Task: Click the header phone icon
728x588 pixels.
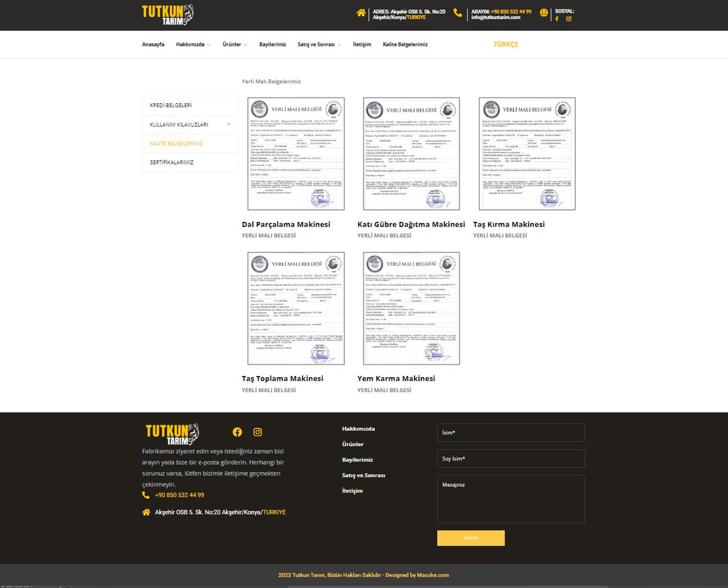Action: 458,13
